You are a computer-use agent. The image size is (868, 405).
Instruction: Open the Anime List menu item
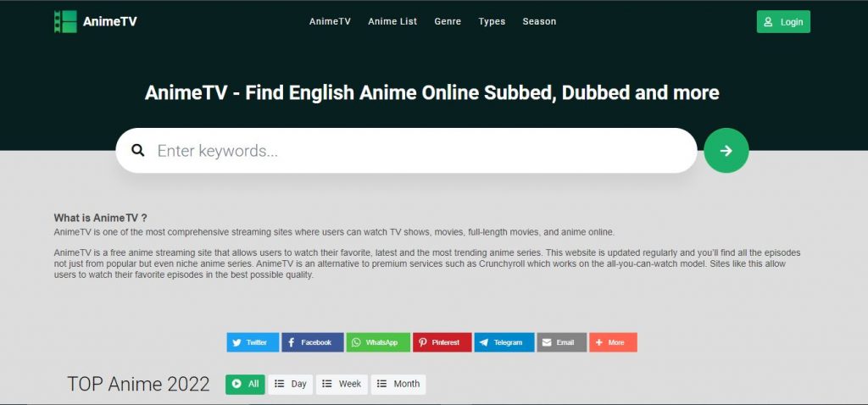(392, 21)
